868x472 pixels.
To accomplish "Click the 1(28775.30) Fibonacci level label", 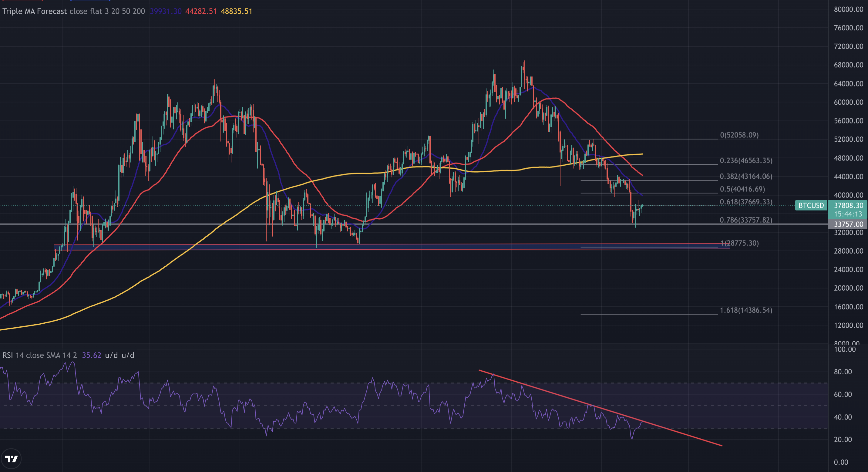I will (739, 243).
